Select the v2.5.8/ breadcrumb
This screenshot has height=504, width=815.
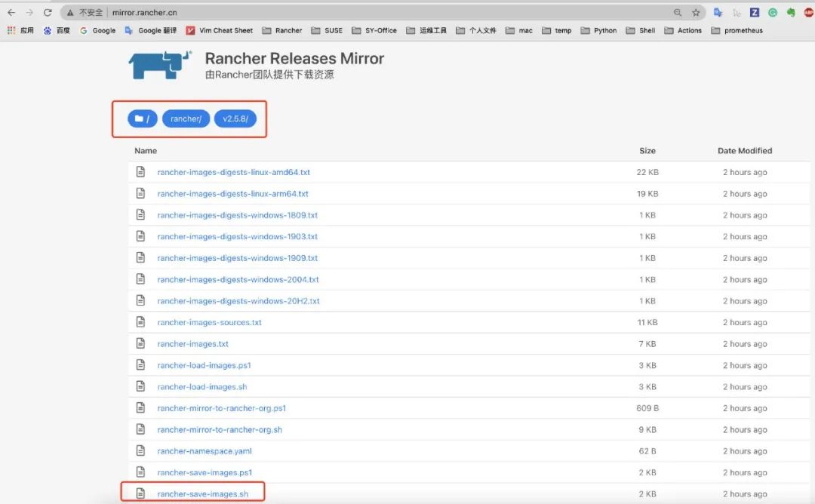coord(235,118)
